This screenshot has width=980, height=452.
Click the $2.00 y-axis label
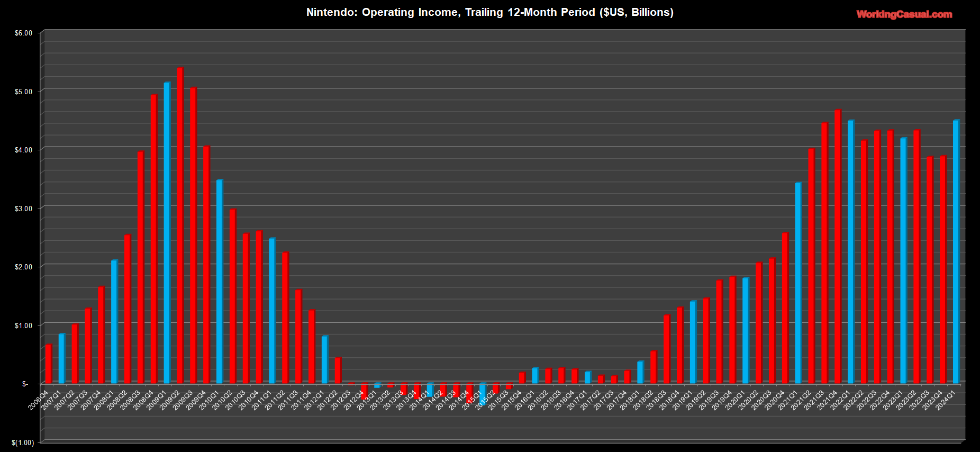23,267
